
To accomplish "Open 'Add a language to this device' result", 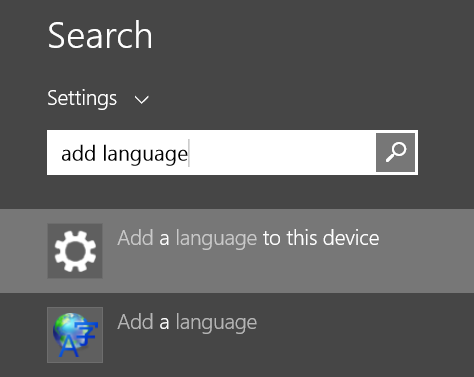I will (248, 238).
